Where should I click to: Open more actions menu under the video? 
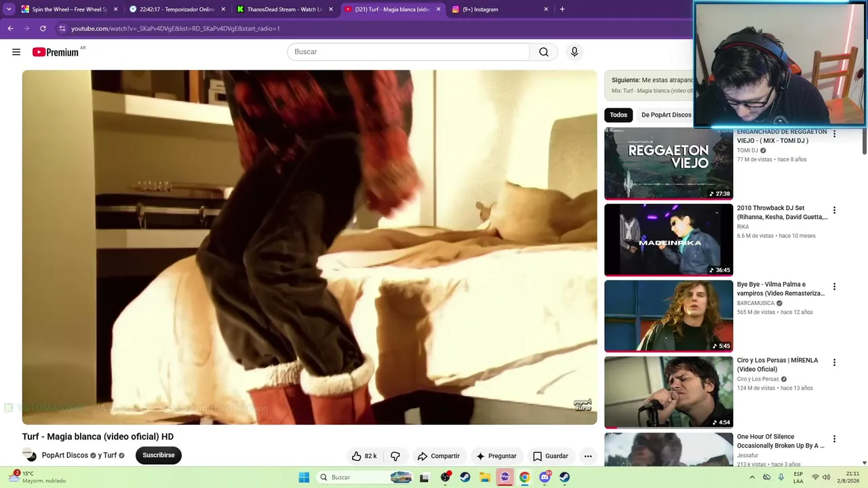click(x=588, y=456)
